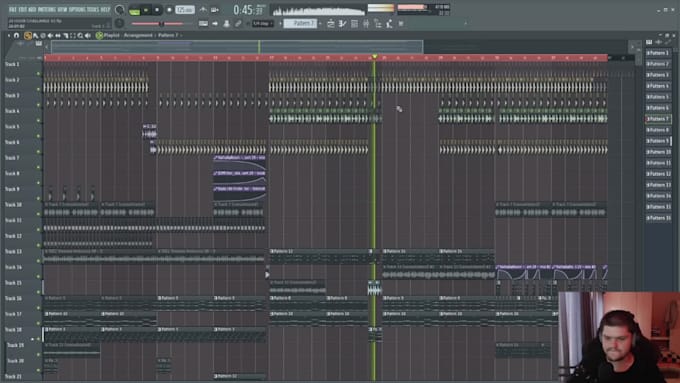This screenshot has height=383, width=680.
Task: Click the record button in transport
Action: click(x=169, y=10)
